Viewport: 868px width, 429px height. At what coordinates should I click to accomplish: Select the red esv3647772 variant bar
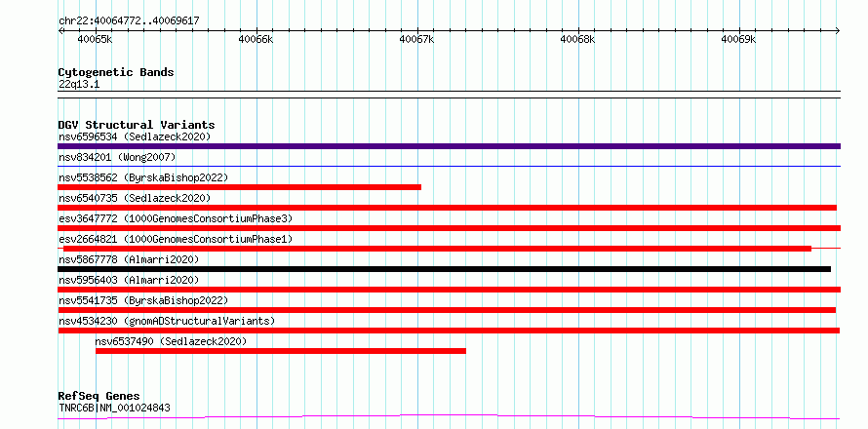[x=449, y=228]
